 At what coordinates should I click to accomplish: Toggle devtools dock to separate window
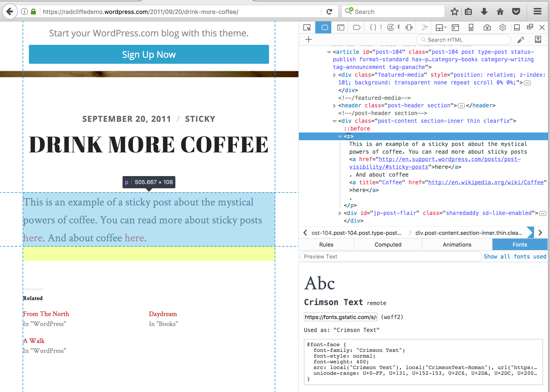coord(530,27)
